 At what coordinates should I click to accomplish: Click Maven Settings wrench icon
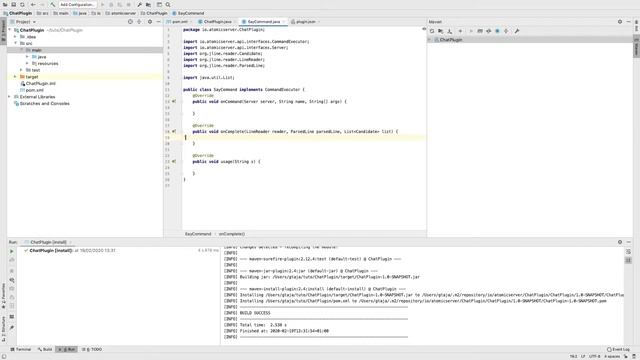pyautogui.click(x=517, y=31)
